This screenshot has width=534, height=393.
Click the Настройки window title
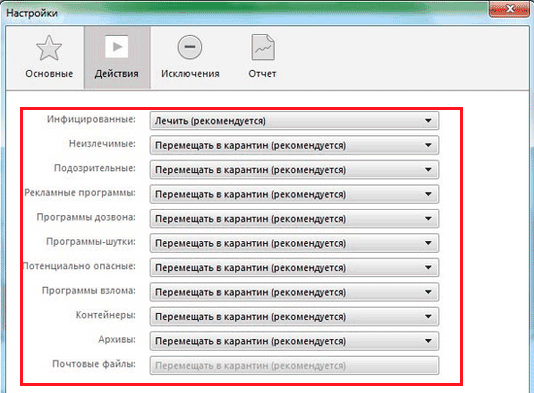(x=32, y=13)
